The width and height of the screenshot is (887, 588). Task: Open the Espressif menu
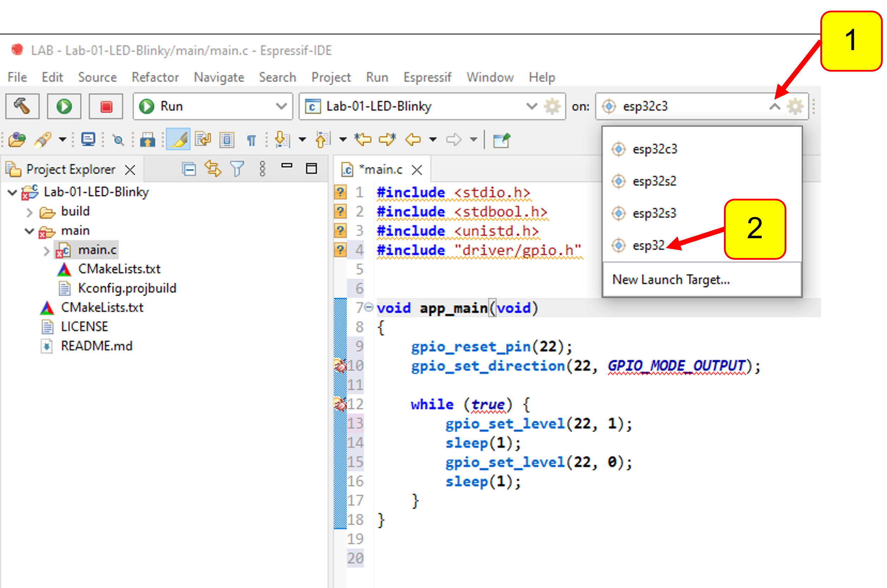[427, 77]
